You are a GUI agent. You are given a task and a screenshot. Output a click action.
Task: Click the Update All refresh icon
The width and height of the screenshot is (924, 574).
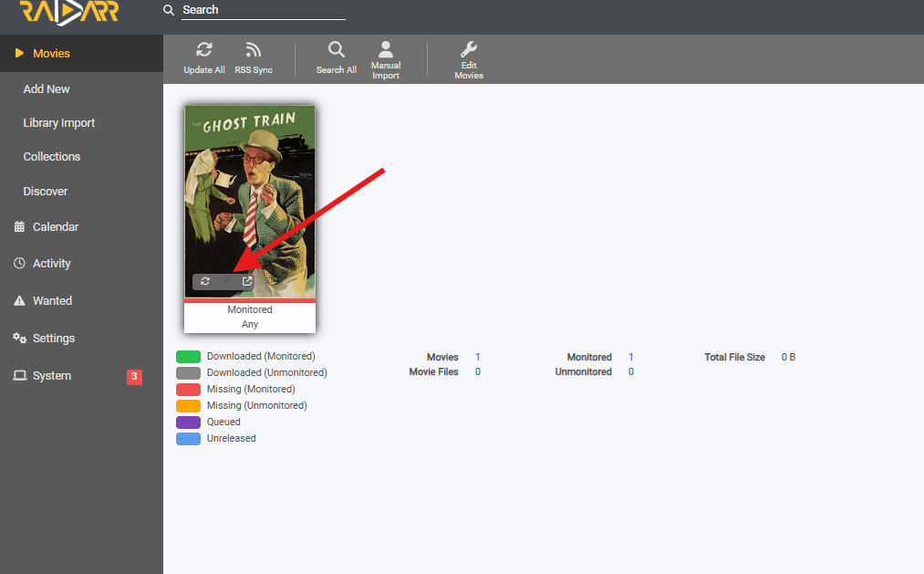point(204,49)
